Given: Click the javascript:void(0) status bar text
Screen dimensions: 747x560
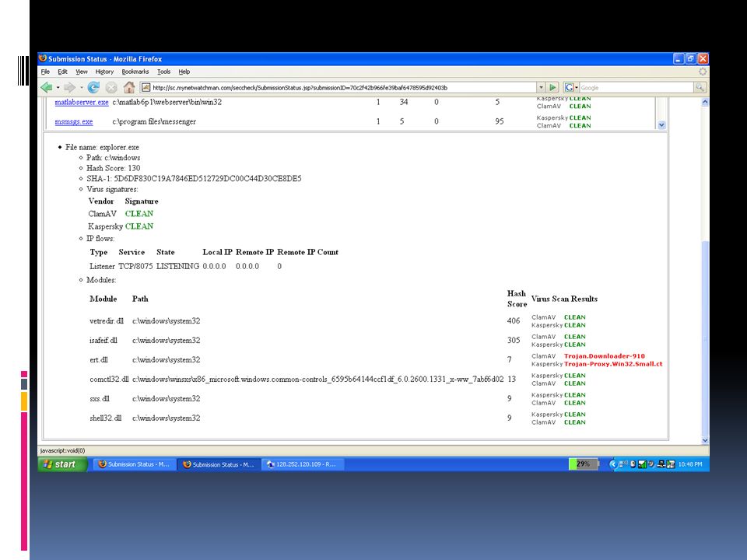Looking at the screenshot, I should click(62, 450).
